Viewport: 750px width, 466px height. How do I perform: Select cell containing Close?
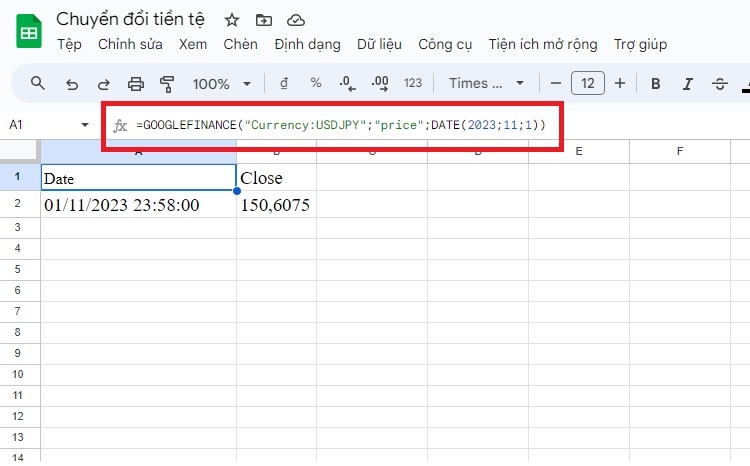tap(276, 178)
